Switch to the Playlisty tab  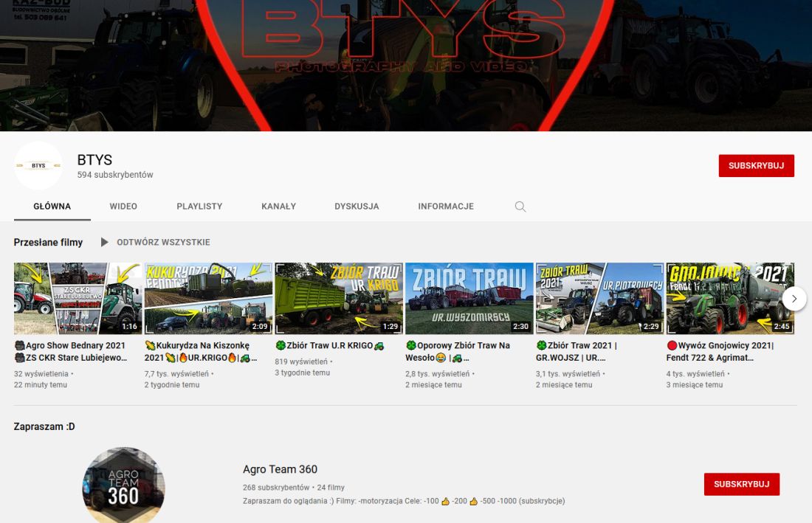199,207
